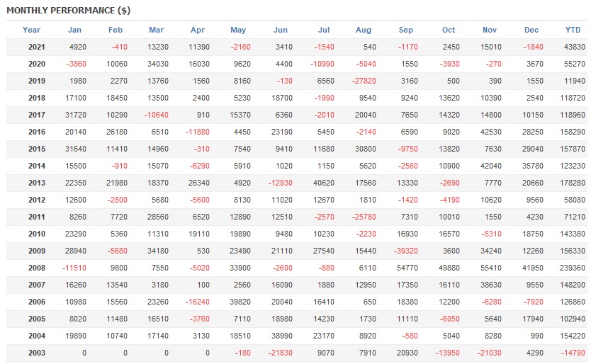Image resolution: width=591 pixels, height=364 pixels.
Task: Click the YTD column header
Action: 573,30
